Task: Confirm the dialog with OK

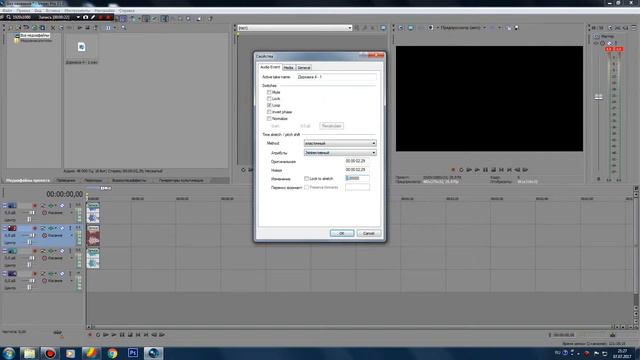Action: [x=342, y=233]
